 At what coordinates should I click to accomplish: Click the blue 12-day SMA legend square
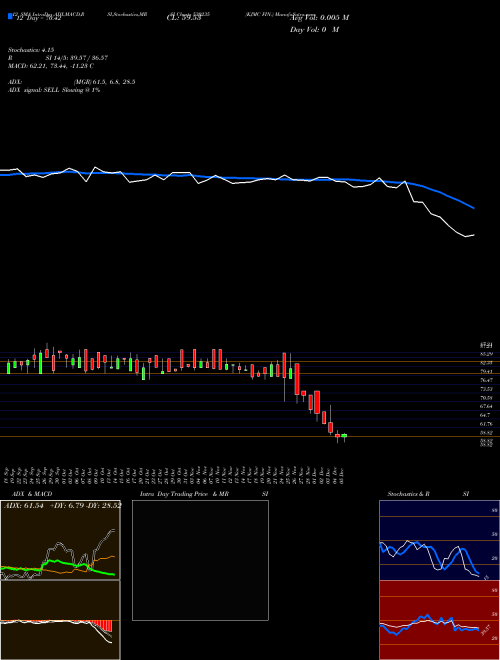(x=10, y=16)
